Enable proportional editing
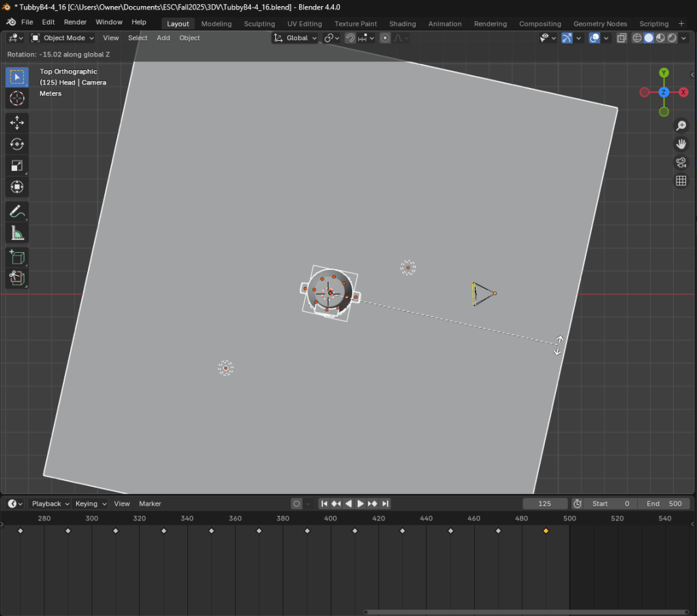 tap(385, 38)
